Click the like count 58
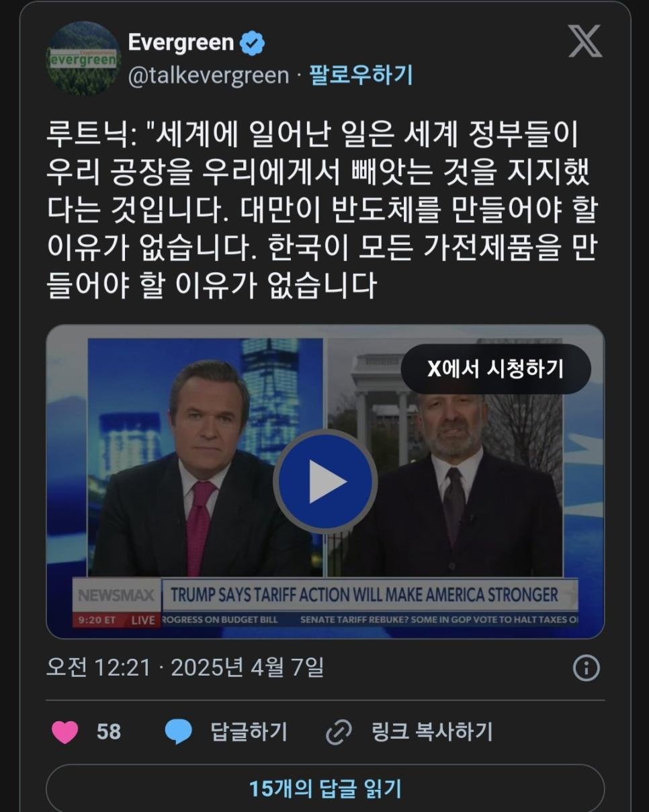The width and height of the screenshot is (649, 812). (x=109, y=731)
